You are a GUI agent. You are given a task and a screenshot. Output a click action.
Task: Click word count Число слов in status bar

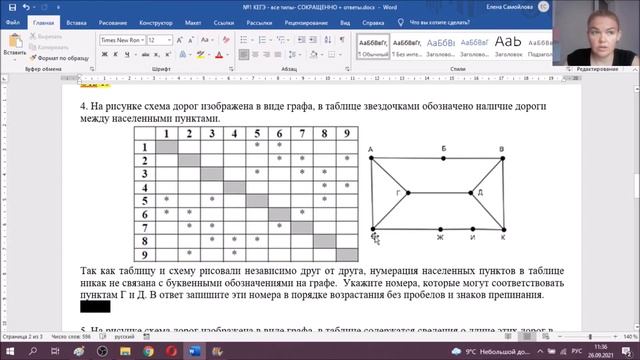point(71,337)
